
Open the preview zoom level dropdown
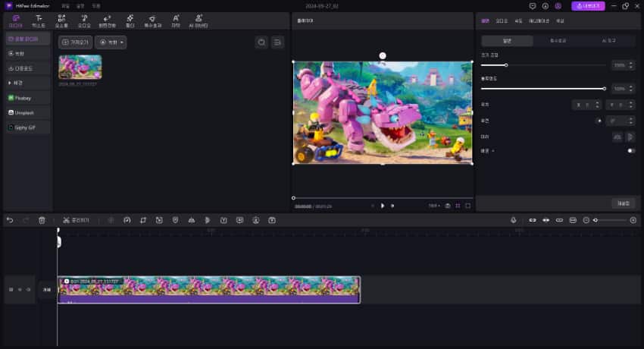click(434, 206)
